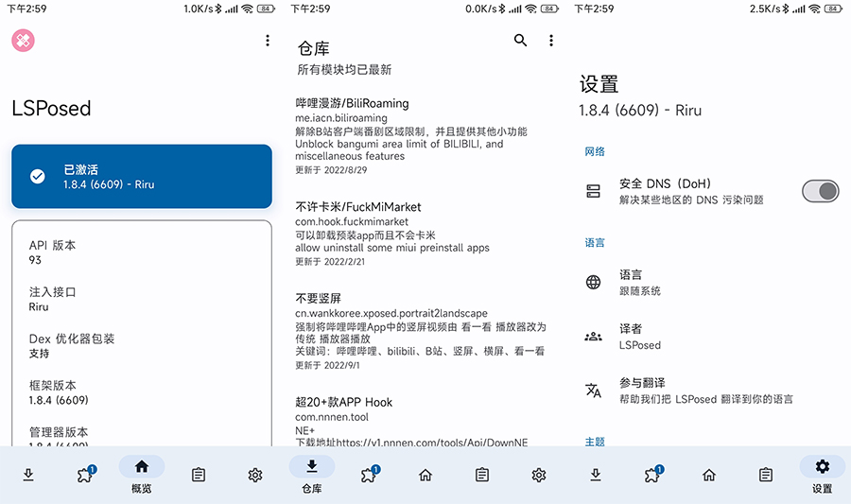Select the 不要竖屏 module entry
Viewport: 851px width, 504px height.
click(x=421, y=330)
